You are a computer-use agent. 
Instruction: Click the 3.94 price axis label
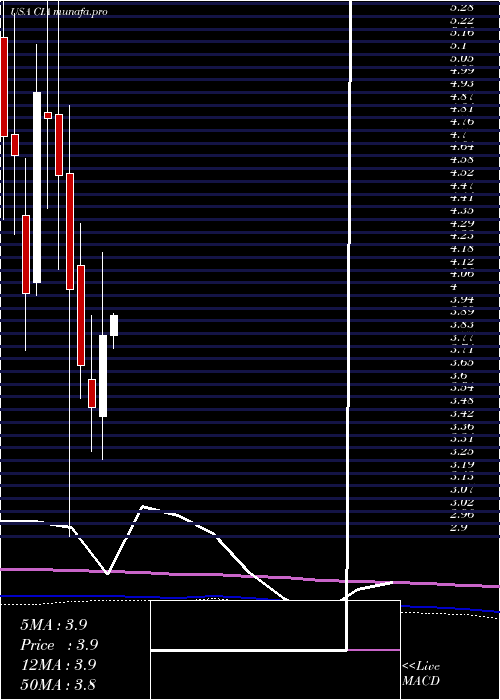pos(462,299)
